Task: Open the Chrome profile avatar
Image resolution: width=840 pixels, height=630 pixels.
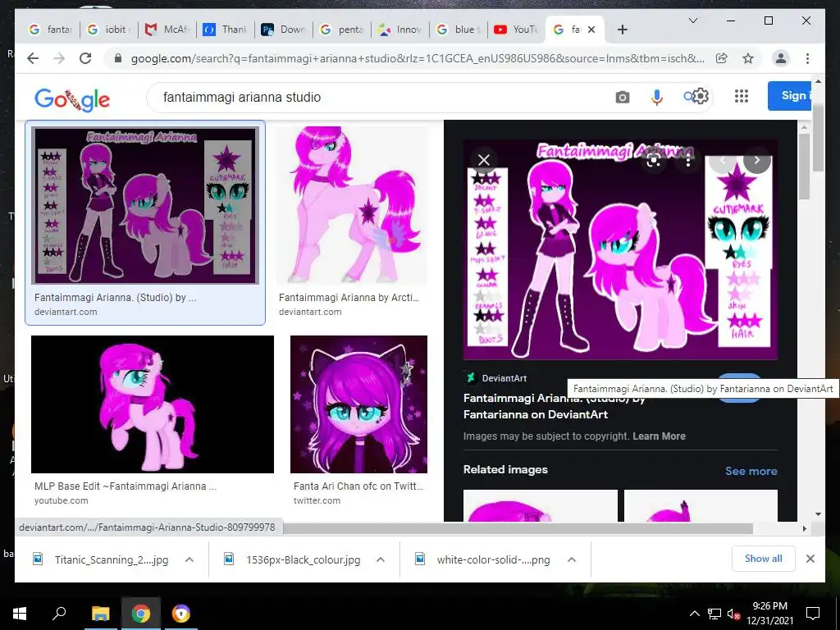Action: pos(781,58)
